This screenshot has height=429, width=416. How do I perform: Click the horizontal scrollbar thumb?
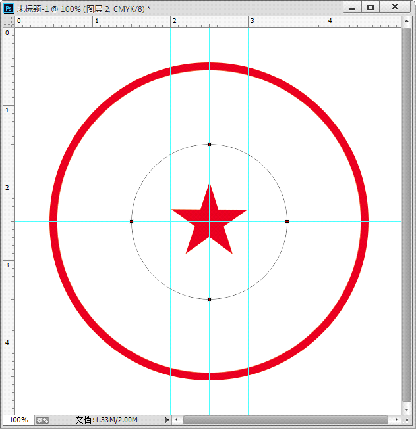[x=285, y=420]
